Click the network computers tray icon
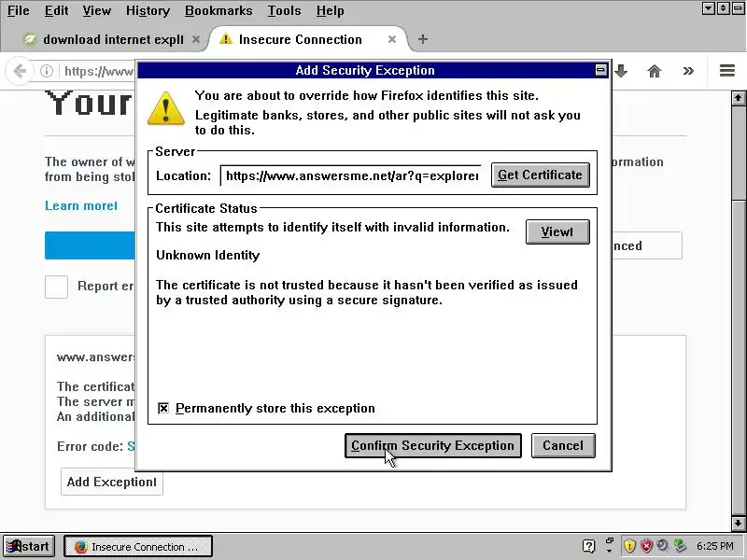 (680, 545)
